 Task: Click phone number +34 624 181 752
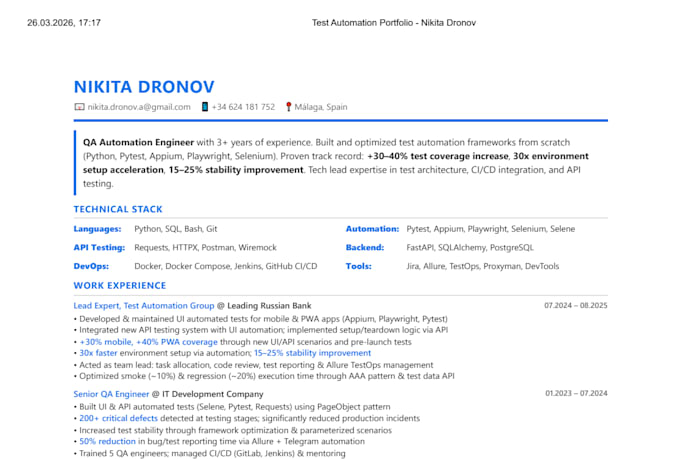tap(243, 107)
